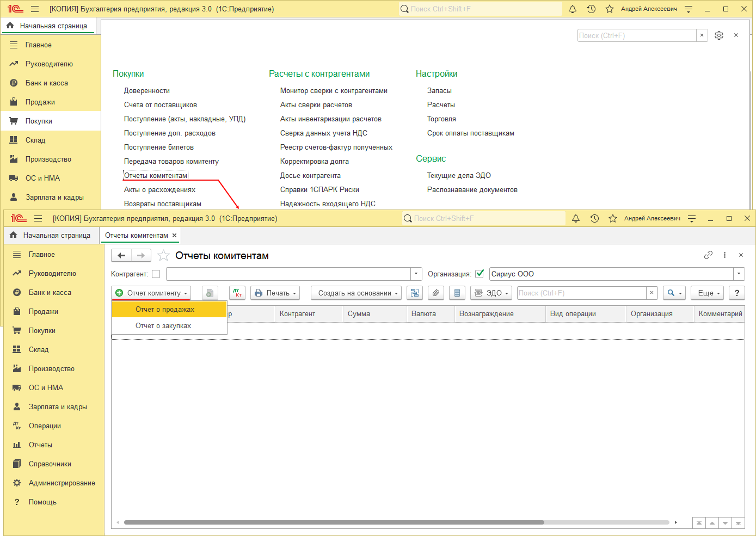Image resolution: width=756 pixels, height=536 pixels.
Task: Expand the Контрагент field dropdown arrow
Action: [x=416, y=274]
